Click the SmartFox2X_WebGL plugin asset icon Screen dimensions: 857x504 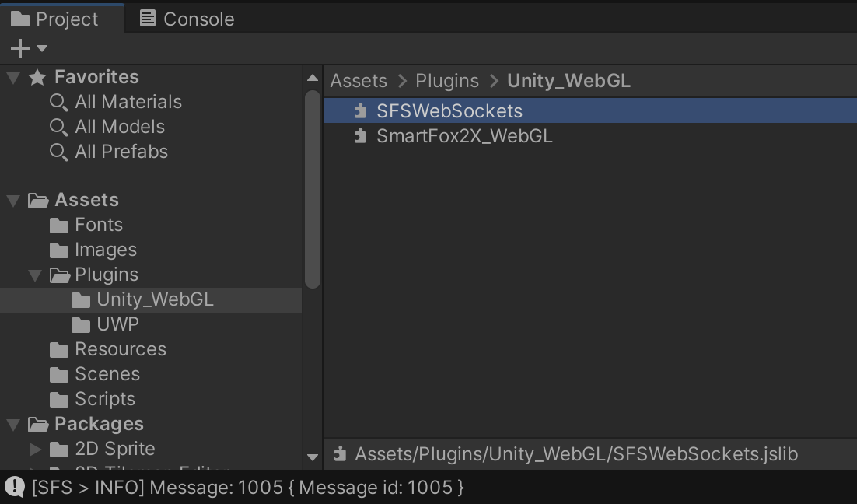coord(360,136)
